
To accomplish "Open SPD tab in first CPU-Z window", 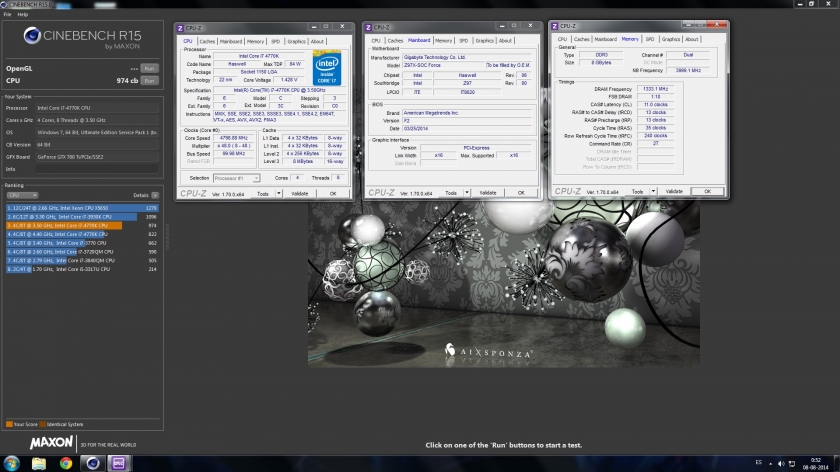I will click(x=275, y=41).
